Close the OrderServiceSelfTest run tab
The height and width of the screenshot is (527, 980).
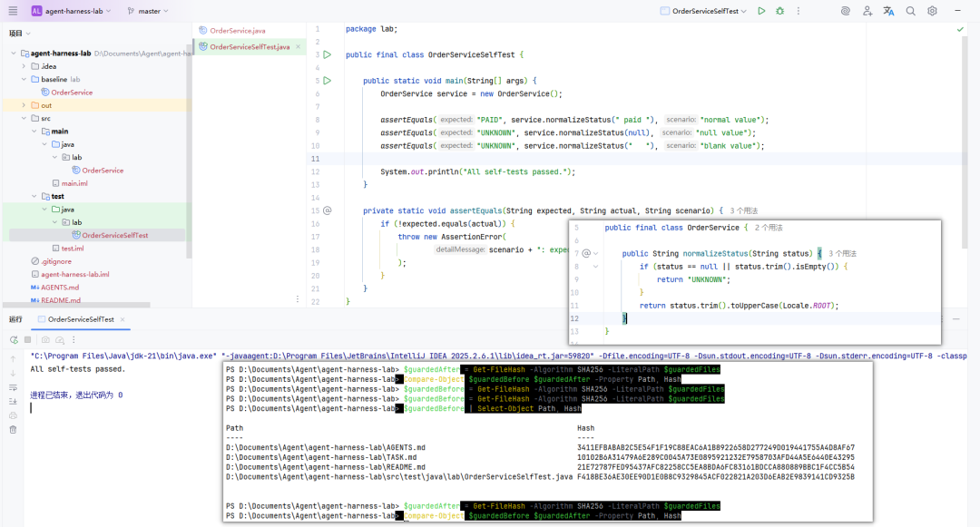tap(122, 319)
